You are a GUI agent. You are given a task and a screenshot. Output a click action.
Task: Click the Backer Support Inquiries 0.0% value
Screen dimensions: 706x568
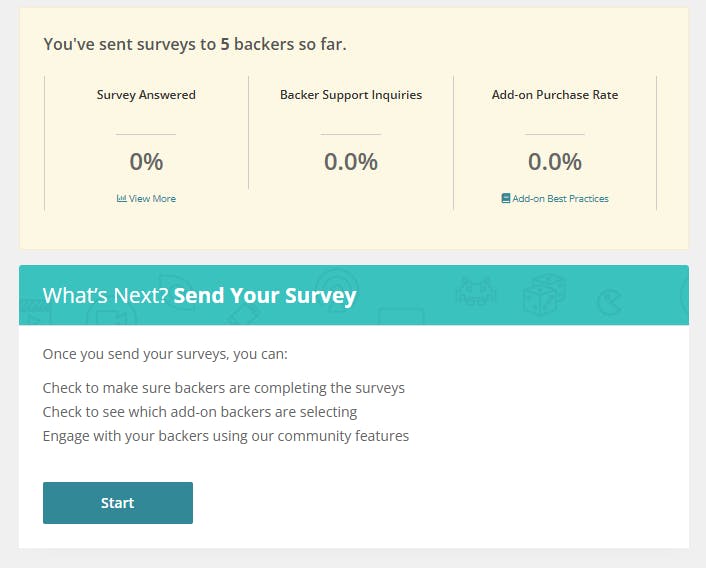(351, 162)
